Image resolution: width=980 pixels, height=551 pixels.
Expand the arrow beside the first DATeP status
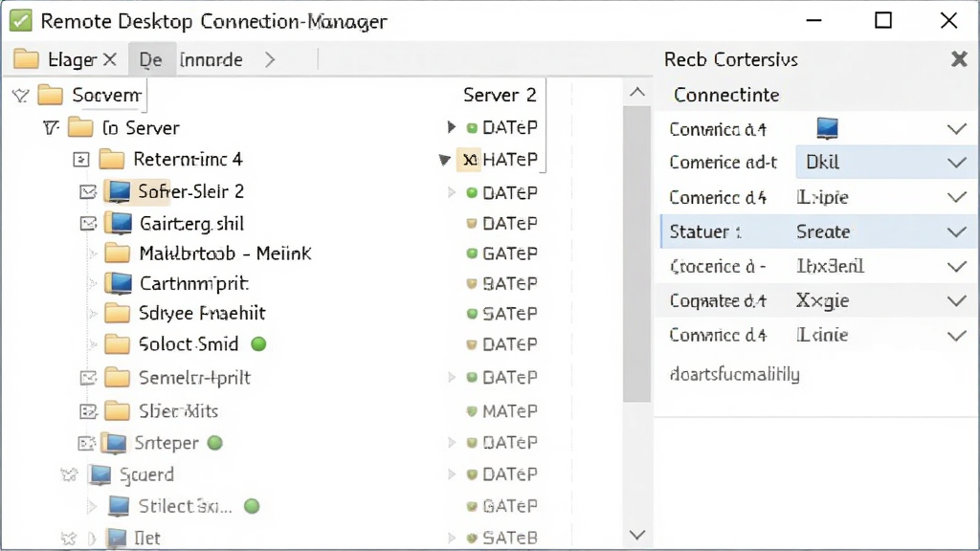pos(452,127)
